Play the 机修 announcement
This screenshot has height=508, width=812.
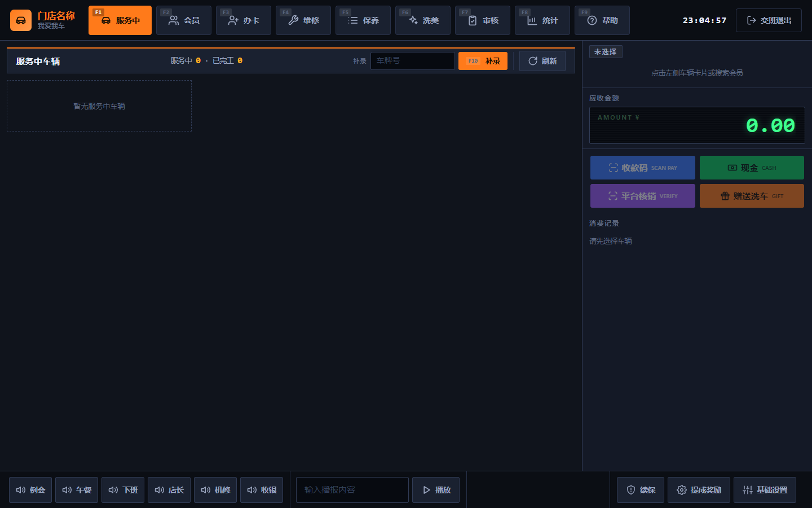(215, 490)
